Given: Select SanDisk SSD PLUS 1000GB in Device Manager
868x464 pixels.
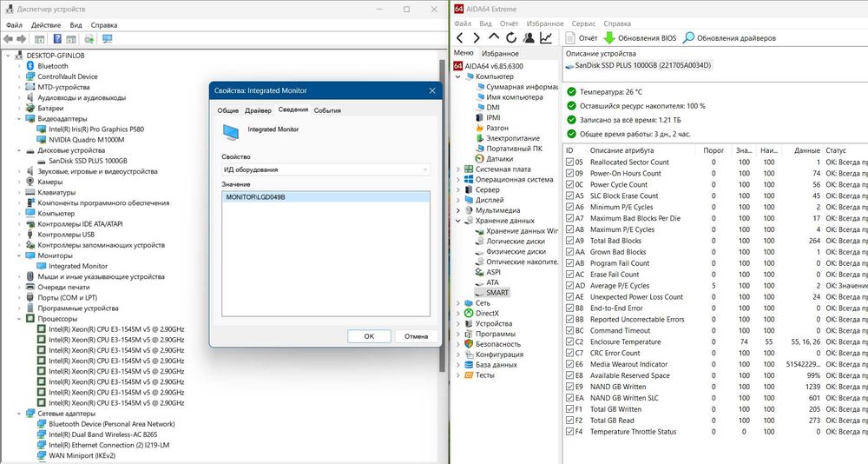Looking at the screenshot, I should pyautogui.click(x=88, y=161).
